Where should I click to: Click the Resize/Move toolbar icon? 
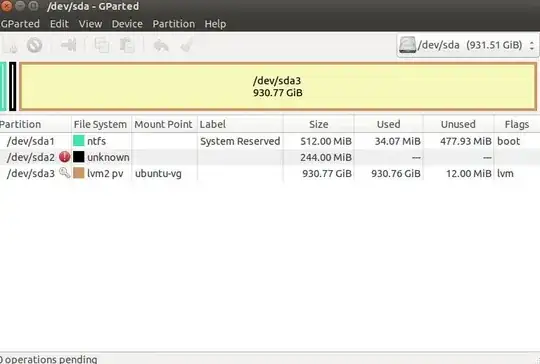(69, 45)
